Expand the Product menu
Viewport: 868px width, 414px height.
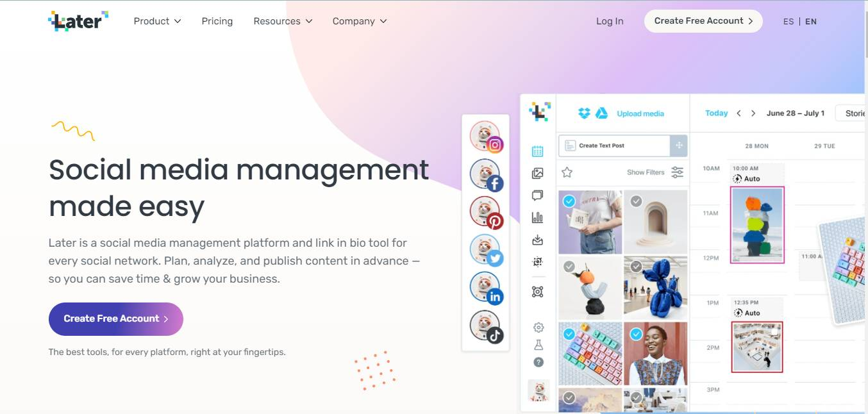pos(157,21)
